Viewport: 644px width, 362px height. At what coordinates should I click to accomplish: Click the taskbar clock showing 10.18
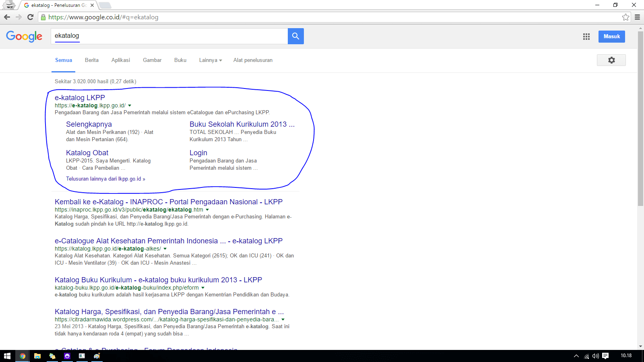click(626, 356)
